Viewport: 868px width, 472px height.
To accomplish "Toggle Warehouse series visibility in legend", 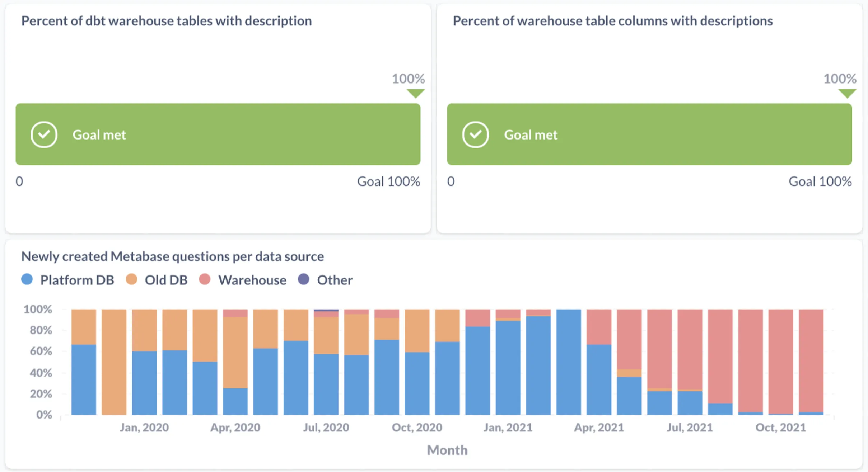I will (251, 280).
